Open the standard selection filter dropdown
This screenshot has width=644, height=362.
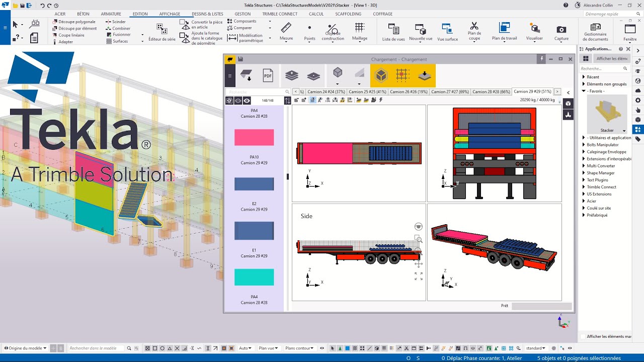(x=536, y=348)
